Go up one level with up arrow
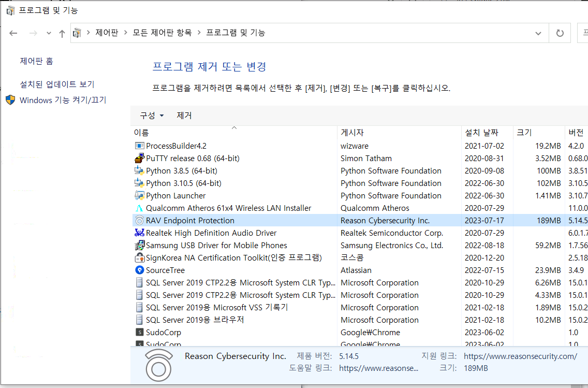 62,33
